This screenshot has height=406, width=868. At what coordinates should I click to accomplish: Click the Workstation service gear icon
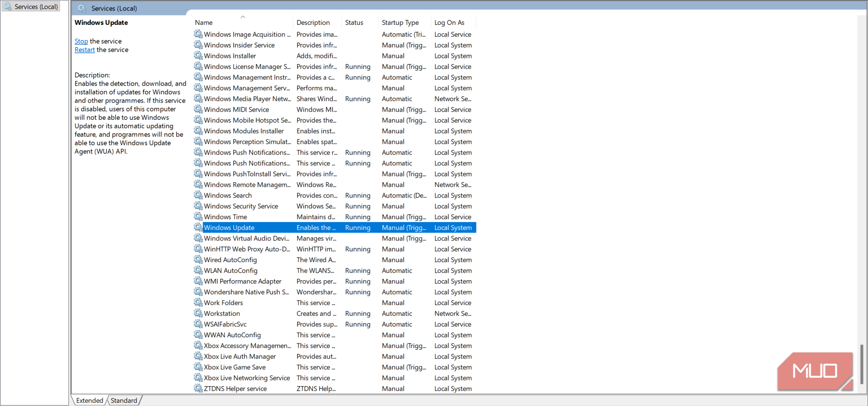pos(198,313)
